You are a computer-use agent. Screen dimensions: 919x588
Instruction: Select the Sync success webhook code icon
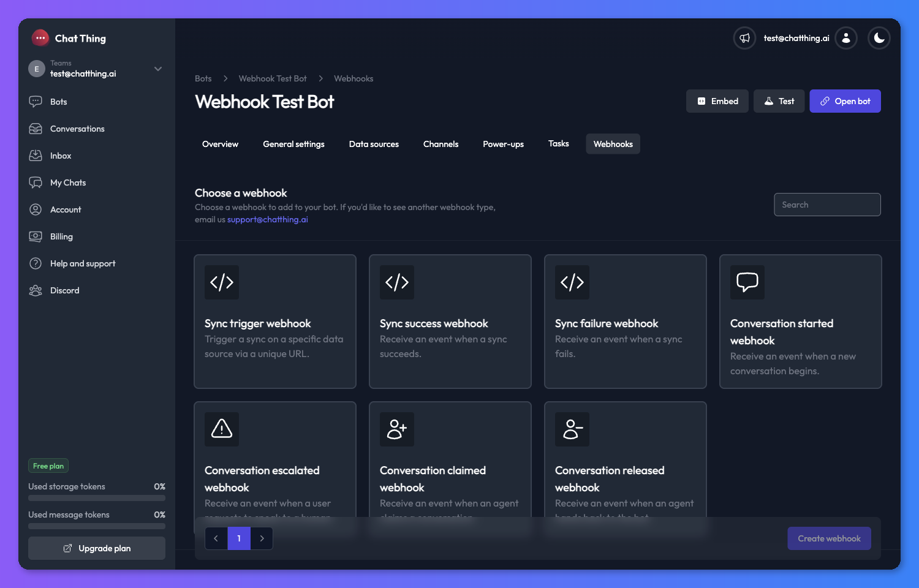point(397,282)
